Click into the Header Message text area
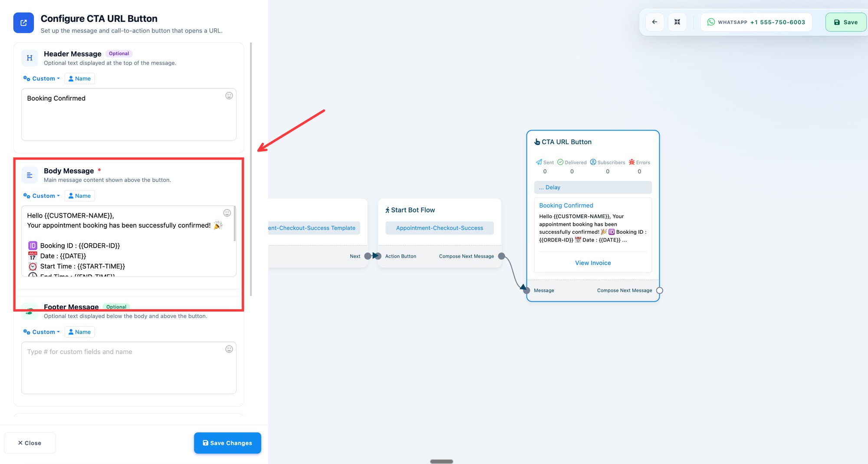 (x=129, y=114)
